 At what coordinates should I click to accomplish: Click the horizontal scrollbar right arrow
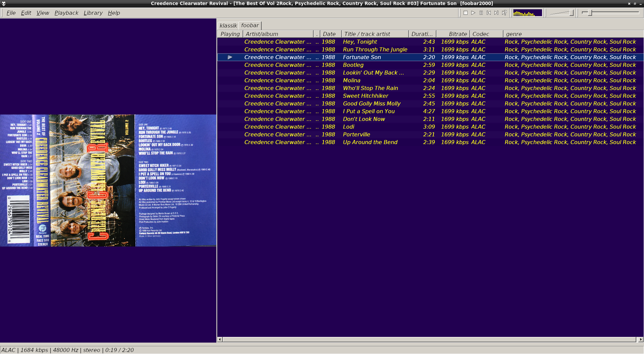(641, 339)
